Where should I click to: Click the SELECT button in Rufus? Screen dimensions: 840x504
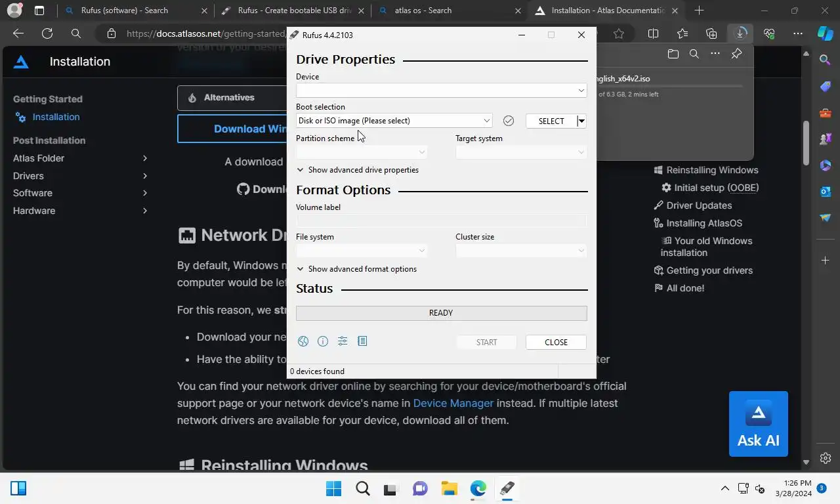click(x=551, y=121)
